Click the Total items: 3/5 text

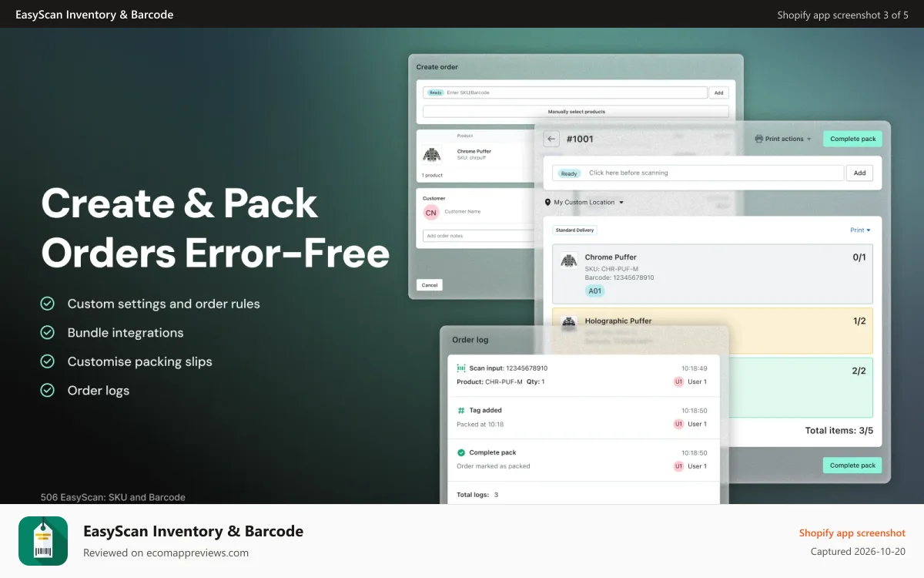click(x=839, y=431)
